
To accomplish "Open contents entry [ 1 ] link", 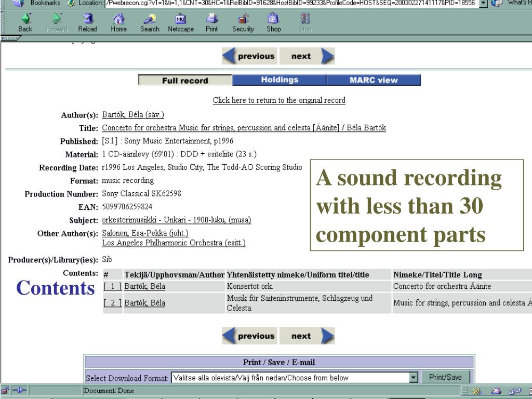I will point(113,286).
